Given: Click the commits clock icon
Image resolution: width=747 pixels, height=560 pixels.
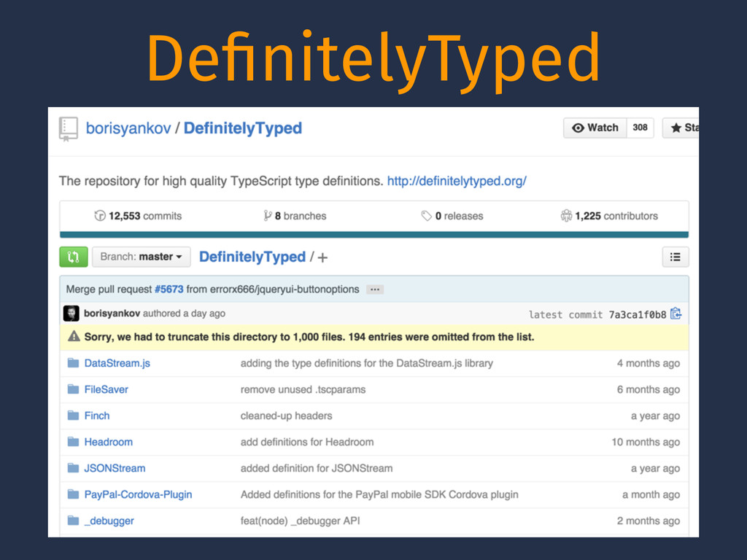Looking at the screenshot, I should pyautogui.click(x=99, y=216).
